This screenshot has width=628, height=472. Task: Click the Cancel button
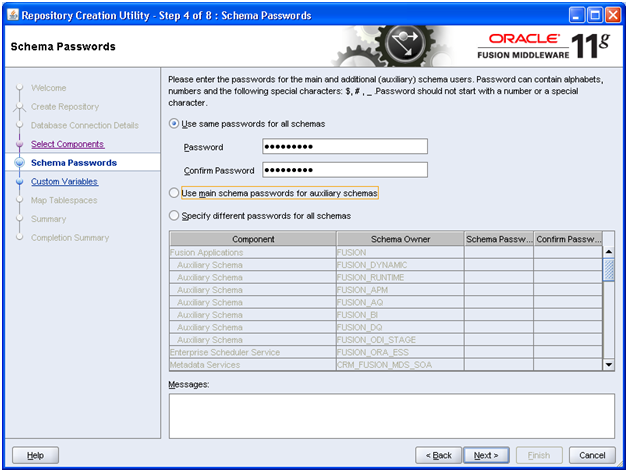pos(592,456)
